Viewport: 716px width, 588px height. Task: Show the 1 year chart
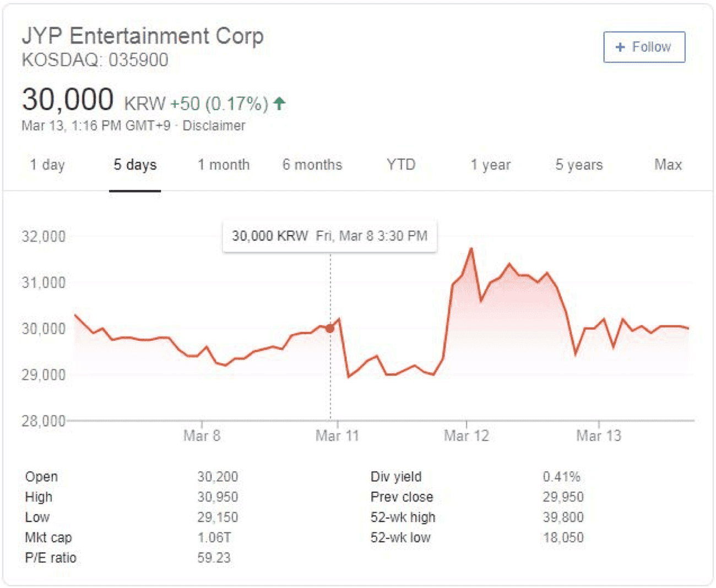[x=491, y=165]
